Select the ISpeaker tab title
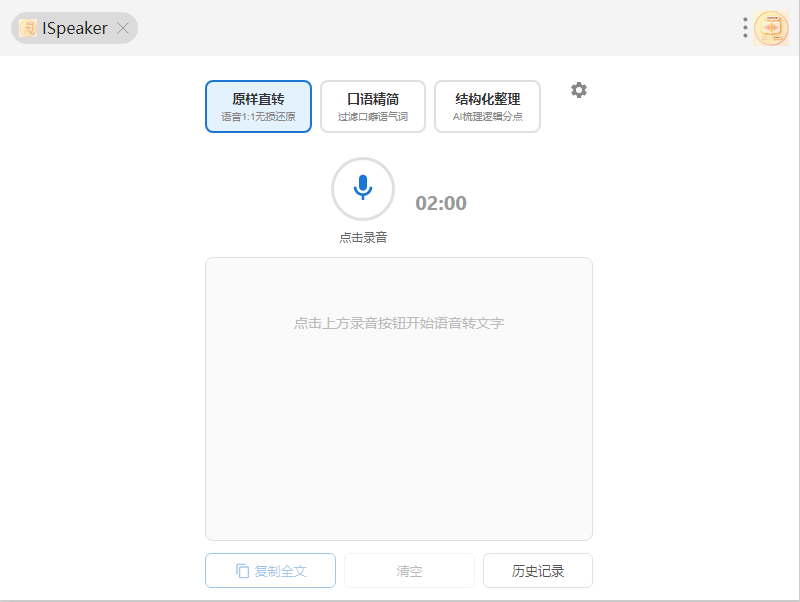 pyautogui.click(x=75, y=28)
